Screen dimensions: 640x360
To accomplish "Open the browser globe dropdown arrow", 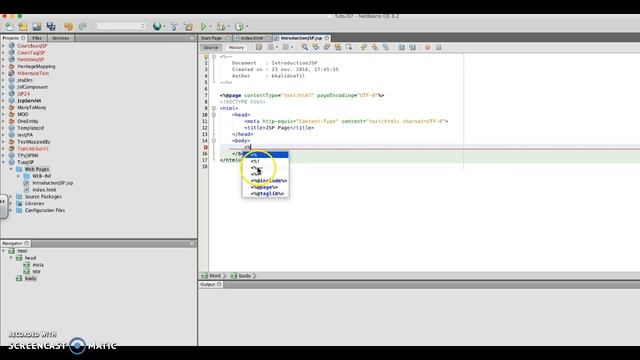I will pos(164,27).
